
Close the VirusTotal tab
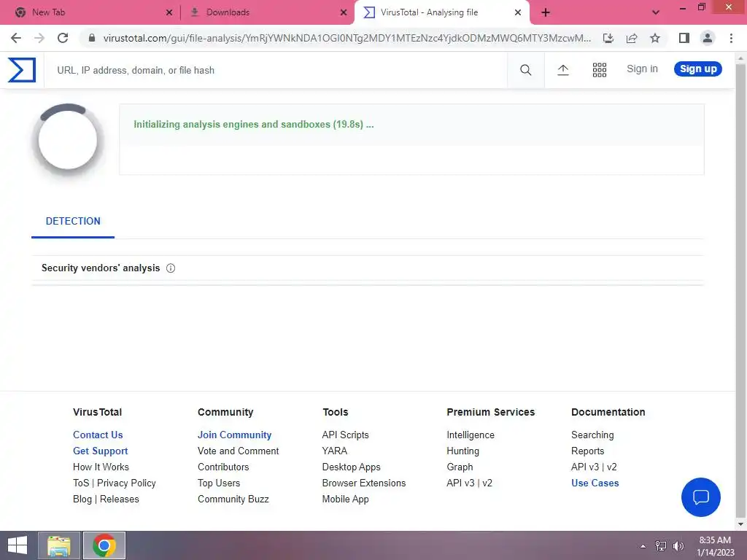518,12
